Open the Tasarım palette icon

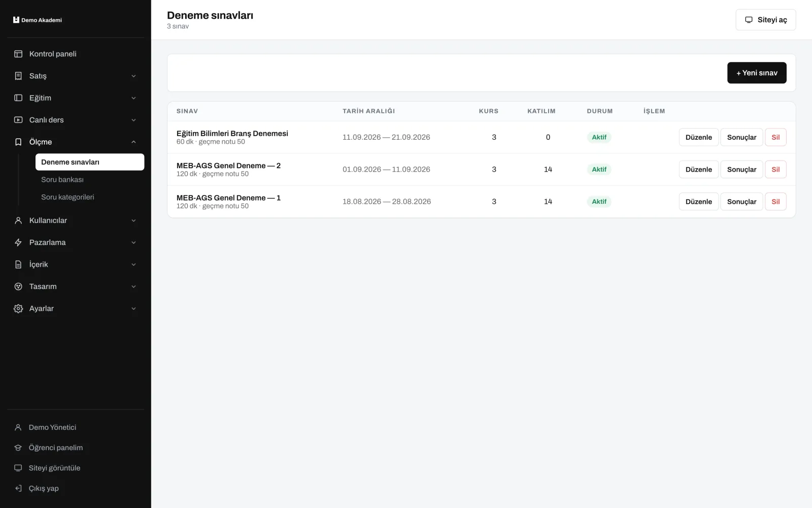pos(18,287)
